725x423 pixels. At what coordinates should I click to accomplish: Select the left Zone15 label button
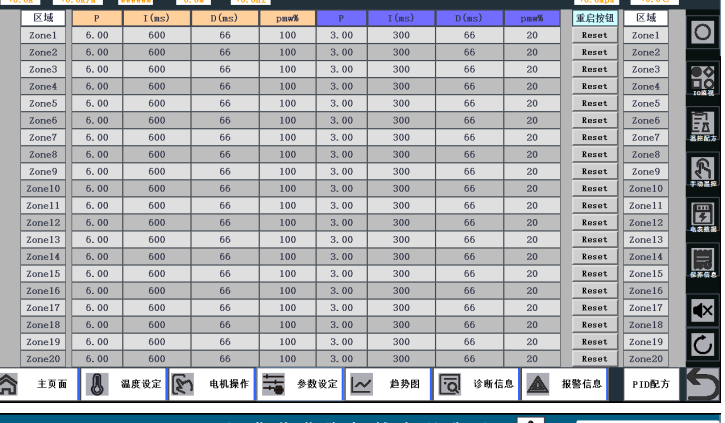tap(43, 273)
